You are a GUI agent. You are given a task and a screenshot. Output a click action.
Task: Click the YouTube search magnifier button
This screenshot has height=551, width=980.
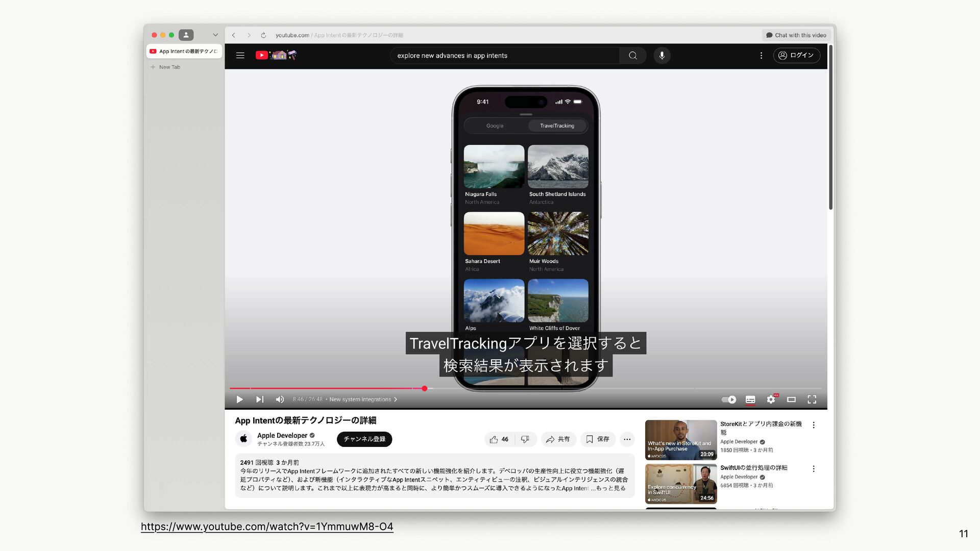pyautogui.click(x=632, y=56)
